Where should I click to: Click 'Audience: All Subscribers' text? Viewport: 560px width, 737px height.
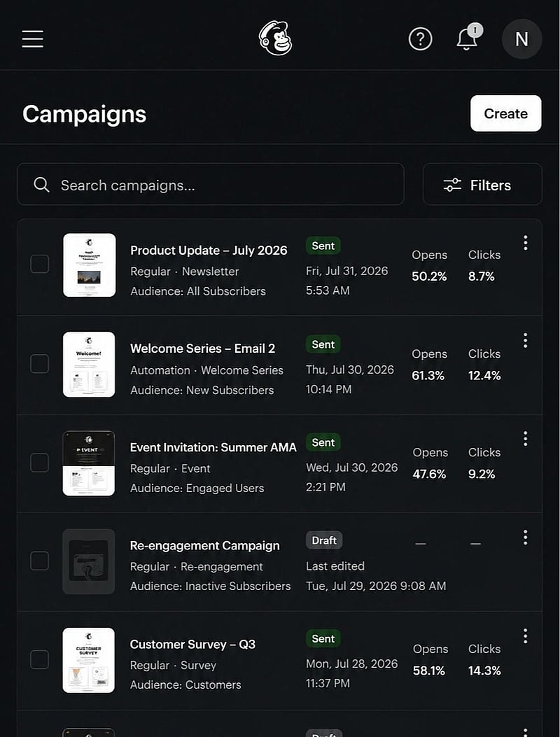pyautogui.click(x=198, y=291)
